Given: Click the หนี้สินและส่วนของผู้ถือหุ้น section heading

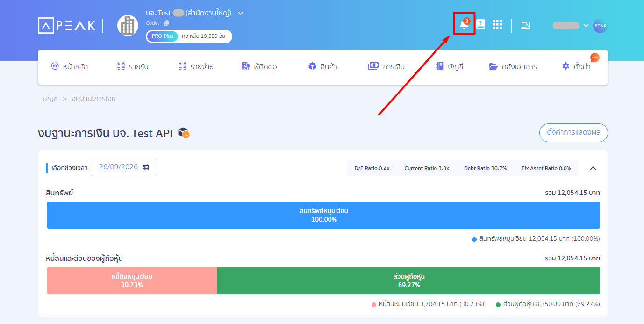Looking at the screenshot, I should [x=85, y=258].
